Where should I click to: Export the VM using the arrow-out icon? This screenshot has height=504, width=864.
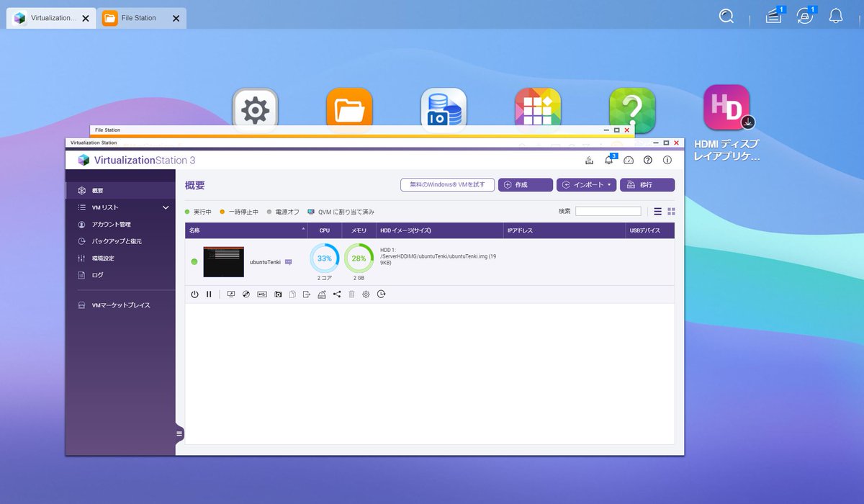point(307,294)
